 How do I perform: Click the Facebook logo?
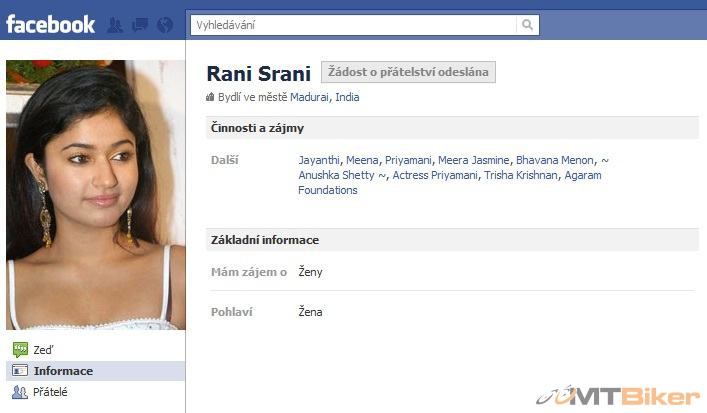[51, 24]
